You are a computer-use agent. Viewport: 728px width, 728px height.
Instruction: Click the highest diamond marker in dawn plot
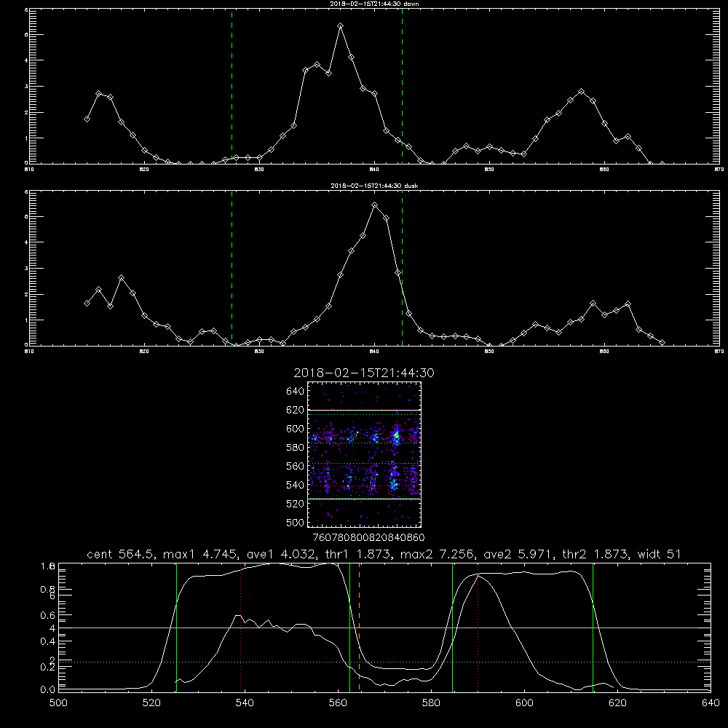tap(340, 26)
